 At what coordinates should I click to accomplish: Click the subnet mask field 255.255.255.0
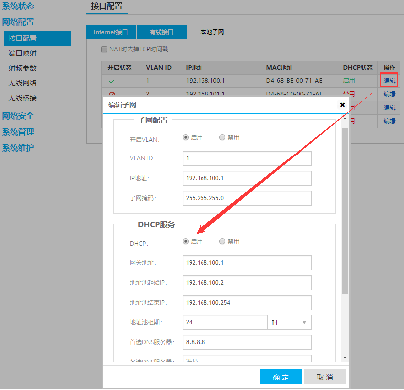(x=247, y=198)
